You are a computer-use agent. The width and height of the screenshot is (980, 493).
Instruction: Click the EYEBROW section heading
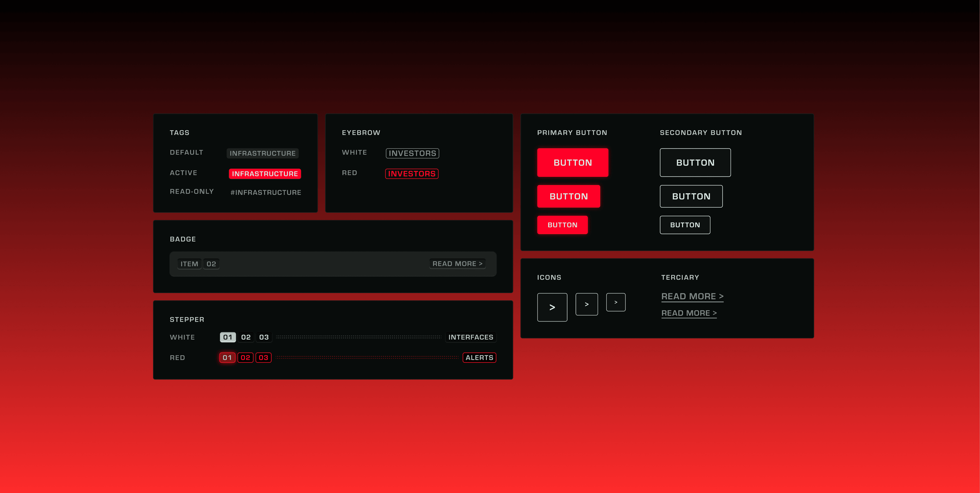tap(361, 133)
